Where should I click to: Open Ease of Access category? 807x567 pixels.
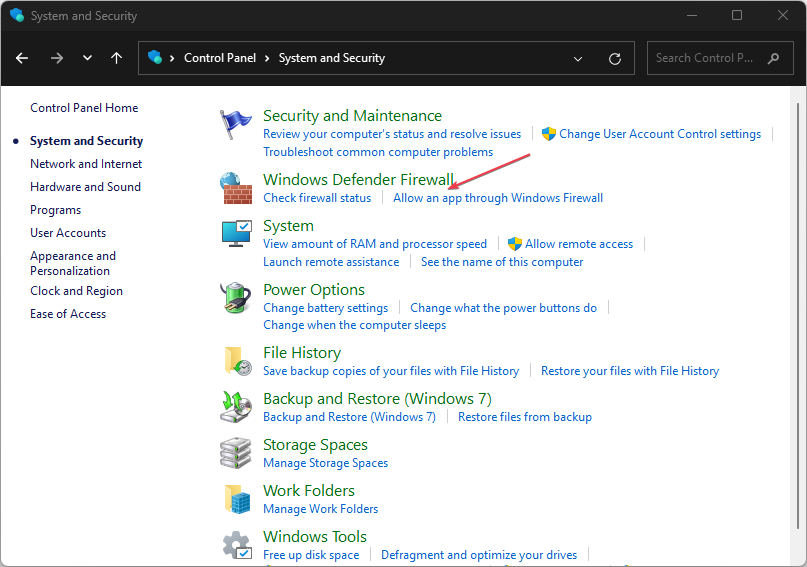click(x=68, y=314)
